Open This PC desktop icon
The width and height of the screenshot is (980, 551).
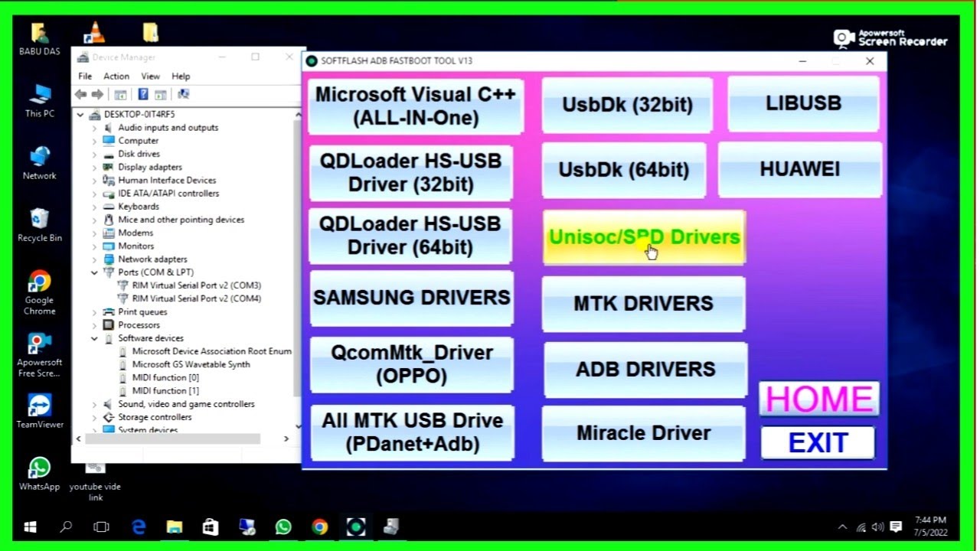pyautogui.click(x=39, y=100)
